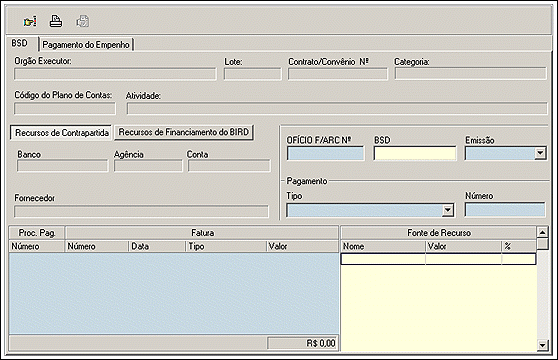Click the Atividade field

tap(337, 108)
